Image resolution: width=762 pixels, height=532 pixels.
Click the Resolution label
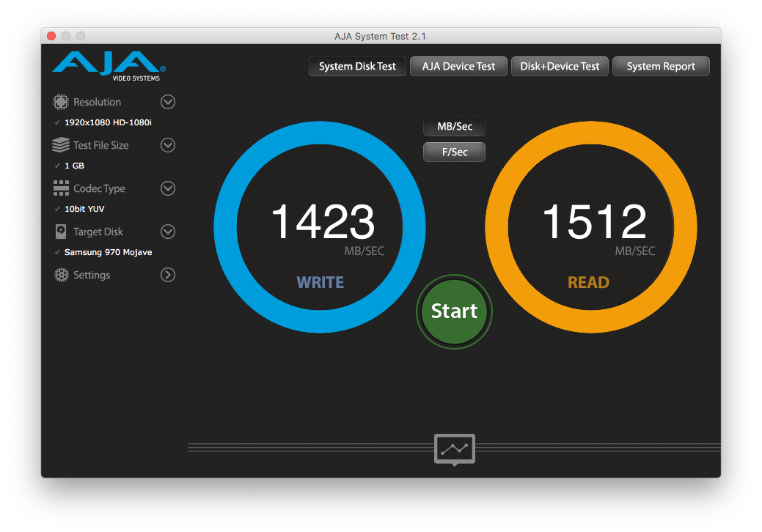pyautogui.click(x=98, y=102)
